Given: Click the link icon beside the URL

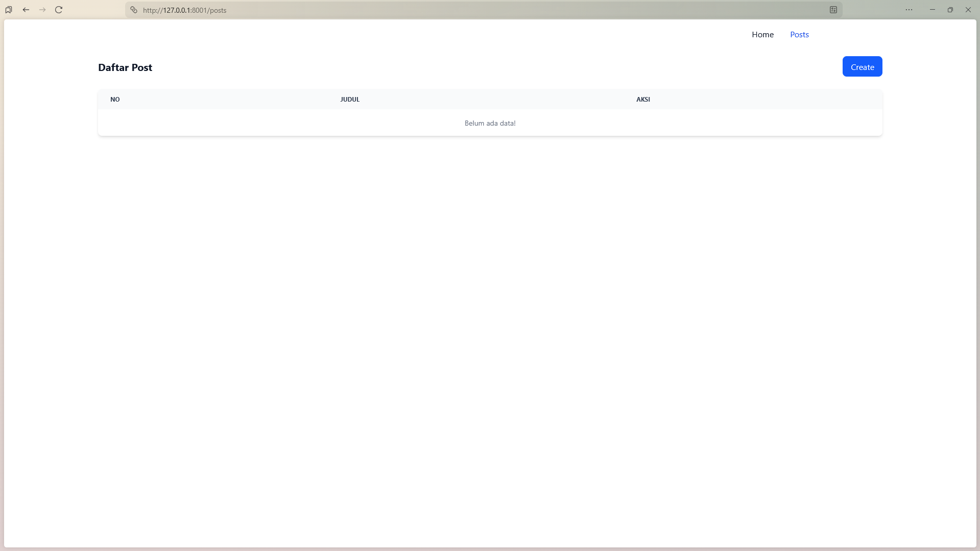Looking at the screenshot, I should pyautogui.click(x=134, y=10).
